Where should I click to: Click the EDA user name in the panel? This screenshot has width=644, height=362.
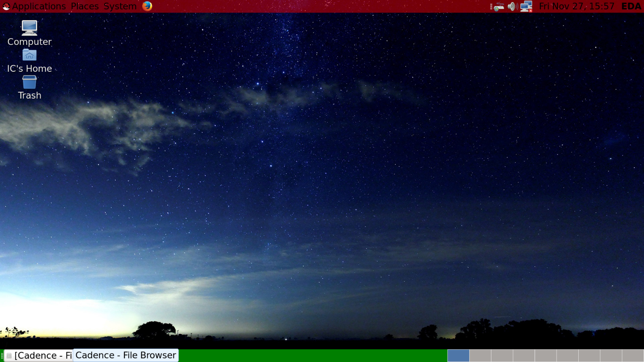(631, 7)
